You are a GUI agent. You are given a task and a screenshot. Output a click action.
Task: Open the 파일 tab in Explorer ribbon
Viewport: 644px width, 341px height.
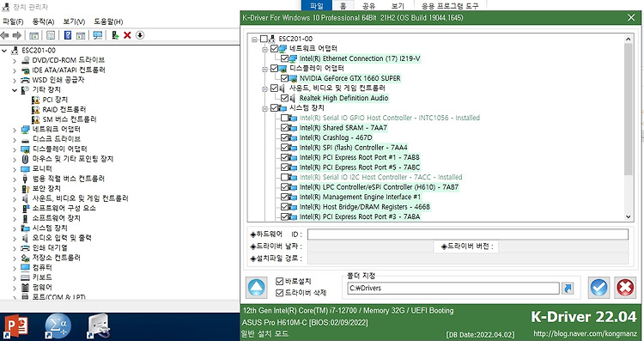tap(317, 5)
